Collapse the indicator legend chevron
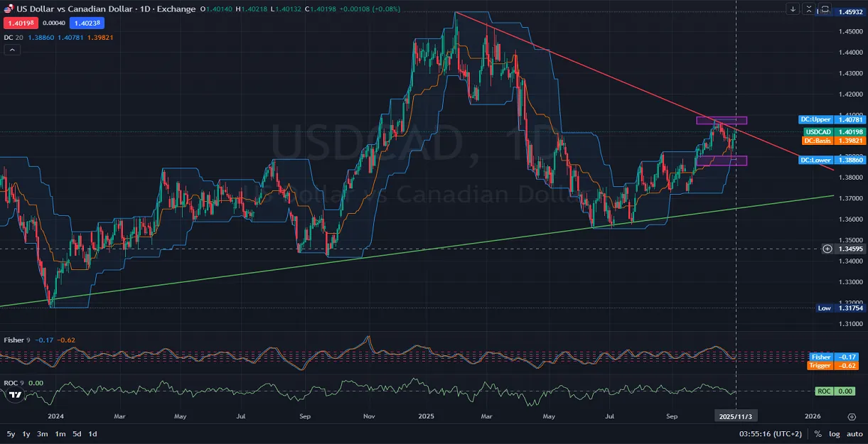Screen dimensions: 868x444 click(12, 50)
